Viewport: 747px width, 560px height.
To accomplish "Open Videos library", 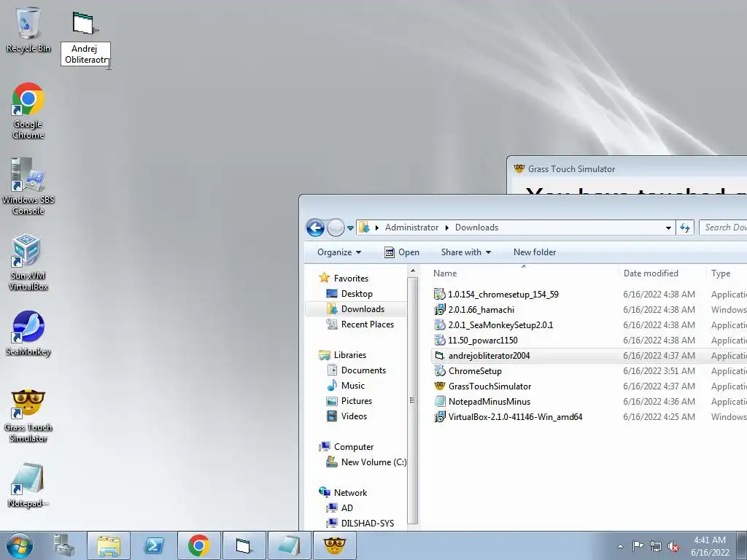I will pyautogui.click(x=354, y=416).
